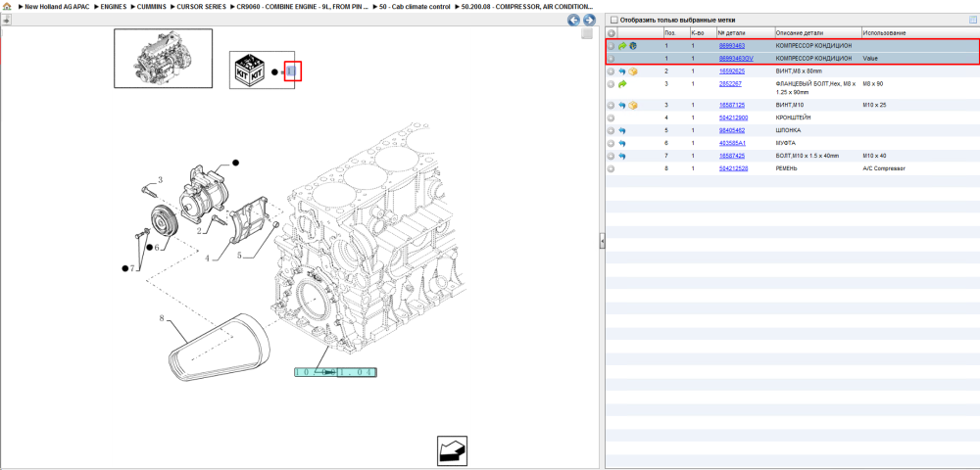
Task: Open part number link 584212528
Action: coord(734,168)
